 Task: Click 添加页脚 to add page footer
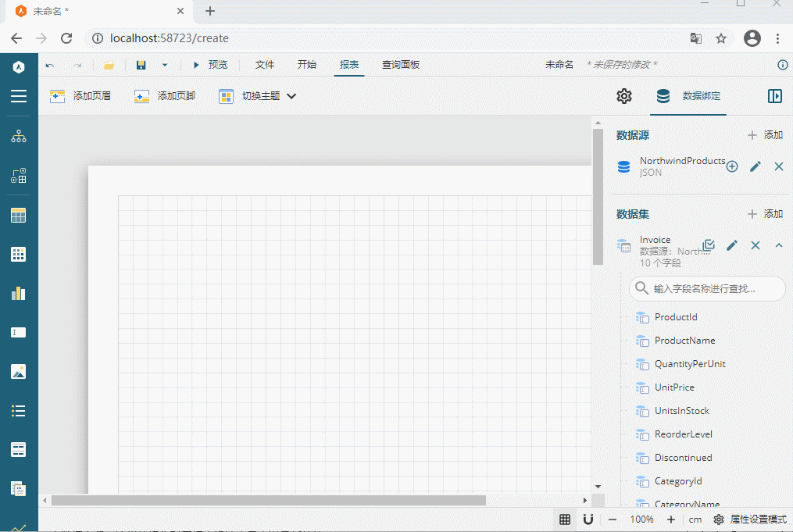coord(165,96)
